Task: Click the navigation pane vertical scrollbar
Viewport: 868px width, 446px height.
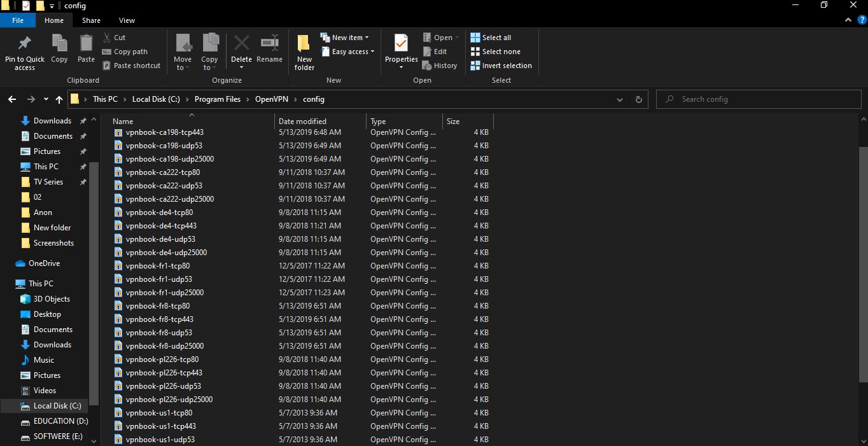Action: pos(94,283)
